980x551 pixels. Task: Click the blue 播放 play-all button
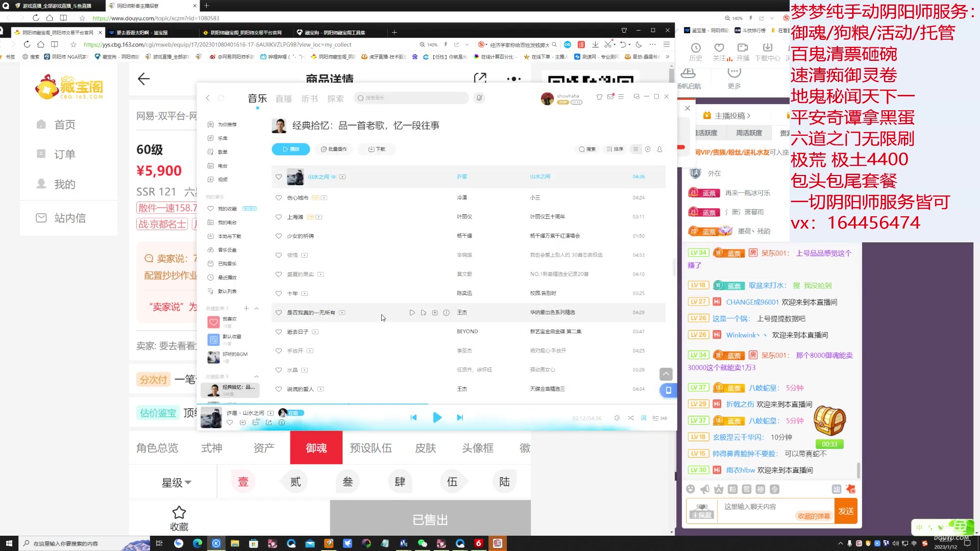291,149
